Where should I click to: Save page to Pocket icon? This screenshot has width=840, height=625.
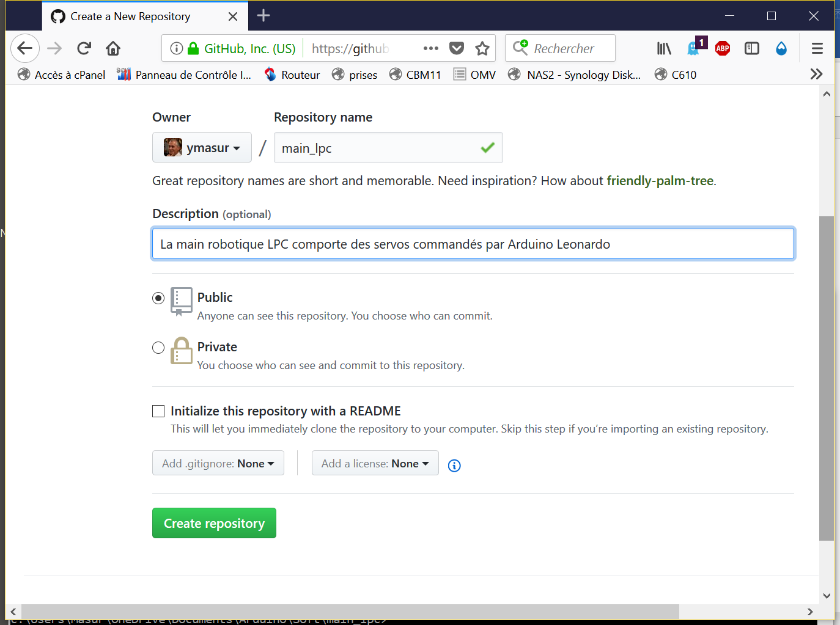point(457,48)
